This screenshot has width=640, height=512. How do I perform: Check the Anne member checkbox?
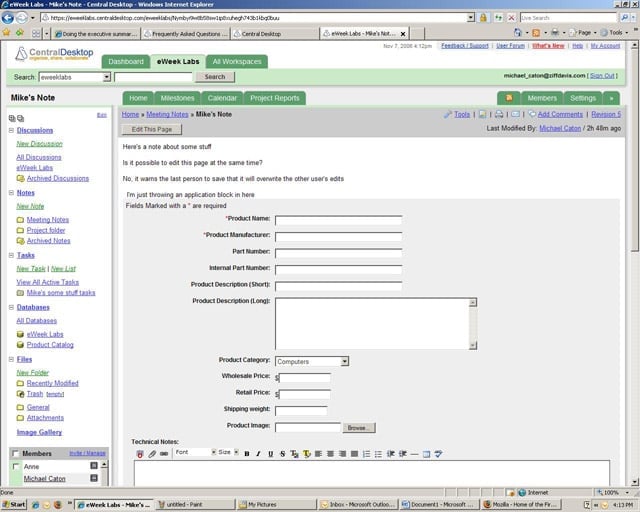tap(16, 466)
